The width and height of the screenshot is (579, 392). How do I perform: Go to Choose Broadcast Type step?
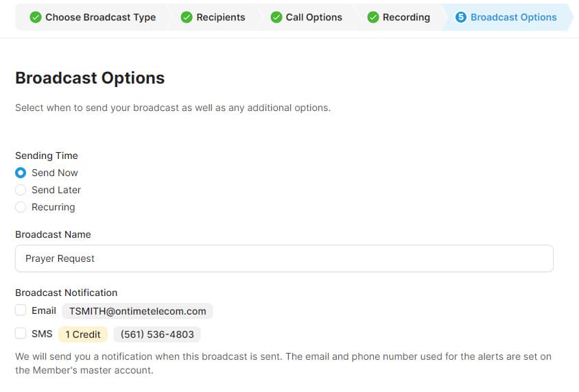point(100,17)
